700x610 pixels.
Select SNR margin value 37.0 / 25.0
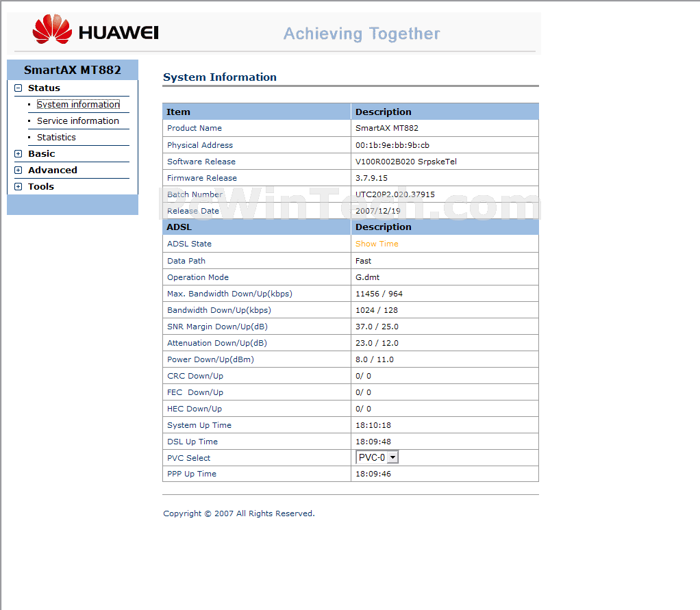(377, 327)
